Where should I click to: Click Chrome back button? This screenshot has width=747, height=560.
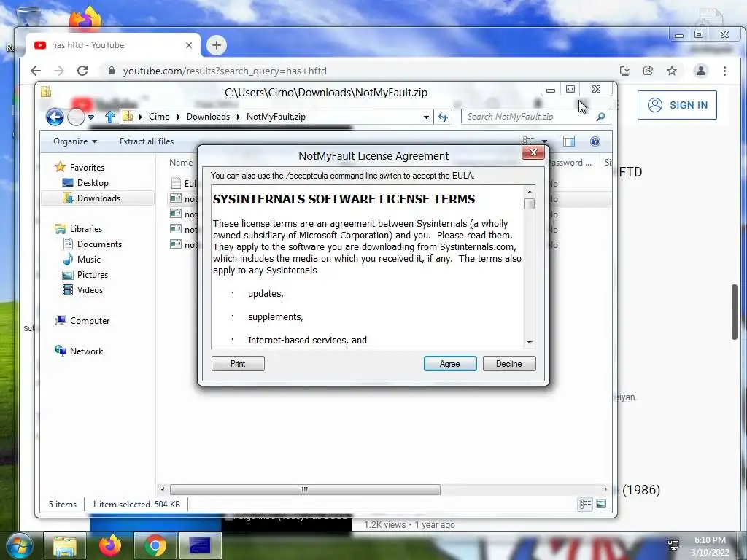coord(36,71)
